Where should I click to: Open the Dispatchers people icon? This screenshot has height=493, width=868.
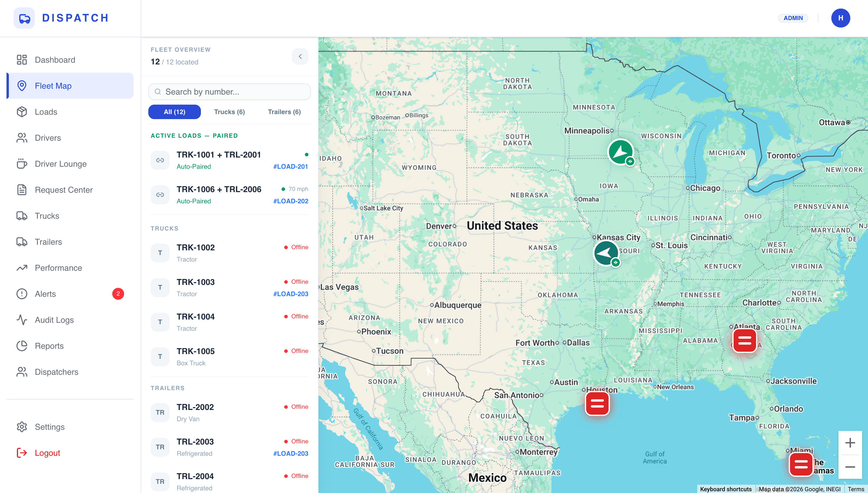tap(22, 372)
